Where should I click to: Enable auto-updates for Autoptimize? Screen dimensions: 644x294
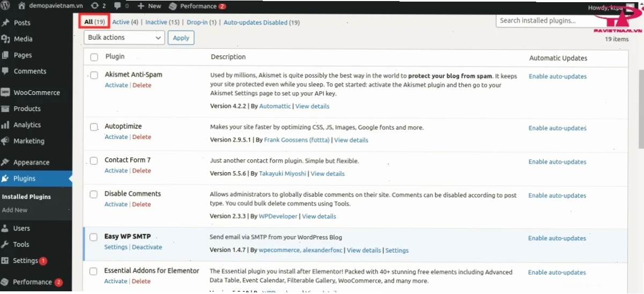coord(558,128)
